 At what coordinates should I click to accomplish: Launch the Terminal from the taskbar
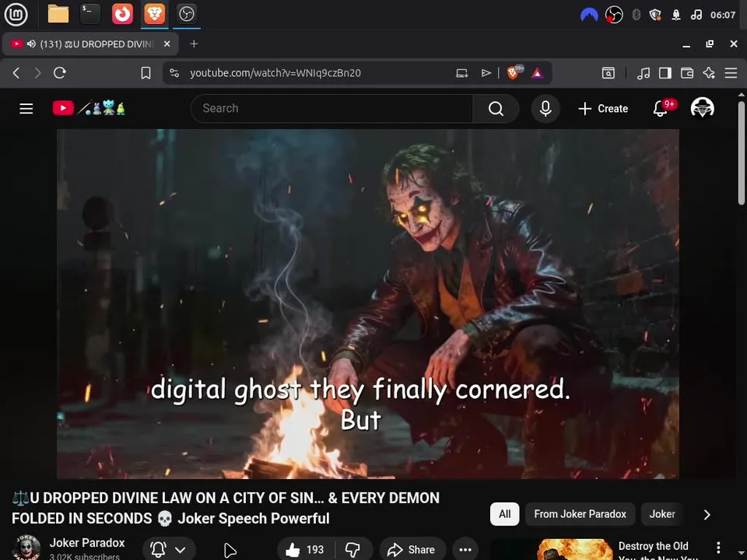pyautogui.click(x=90, y=14)
